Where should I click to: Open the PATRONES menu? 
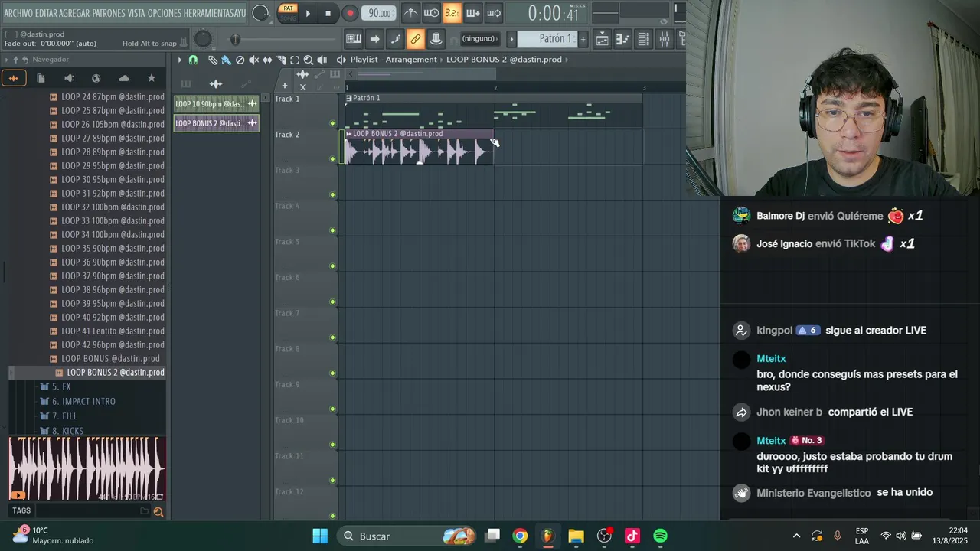[109, 13]
